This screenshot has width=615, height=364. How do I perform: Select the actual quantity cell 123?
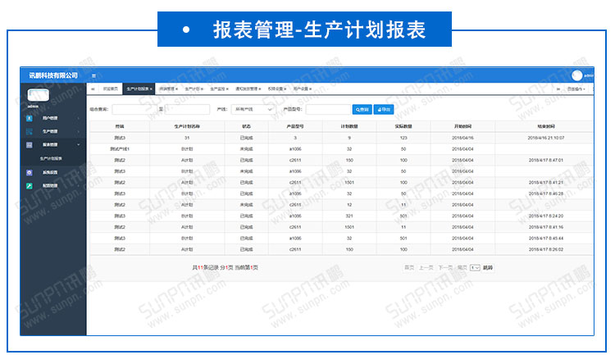[403, 138]
